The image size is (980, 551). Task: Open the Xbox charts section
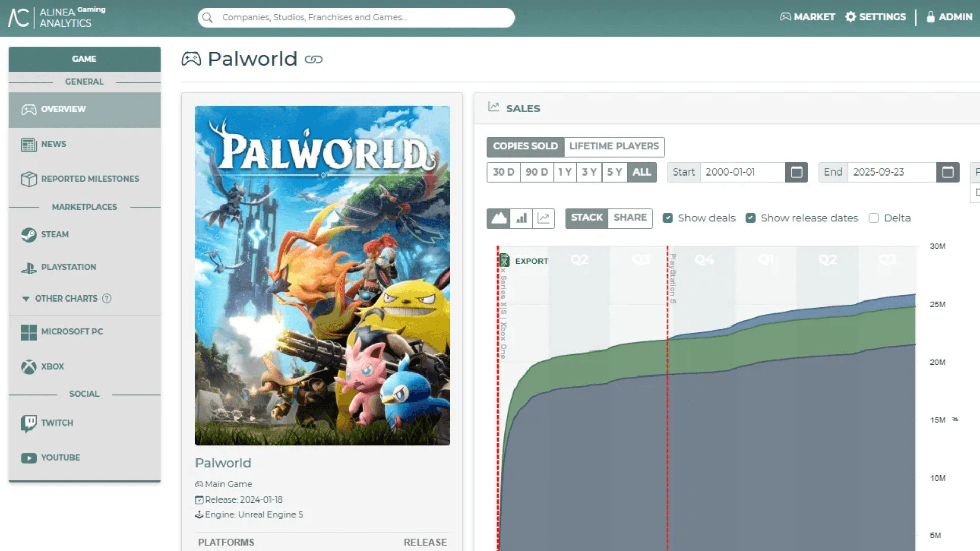52,366
